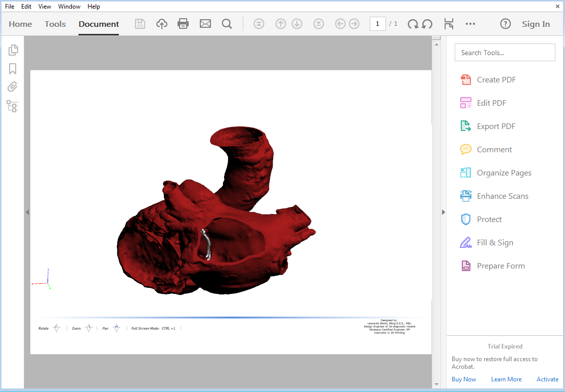Click the Learn More link
Image resolution: width=565 pixels, height=392 pixels.
pyautogui.click(x=506, y=379)
